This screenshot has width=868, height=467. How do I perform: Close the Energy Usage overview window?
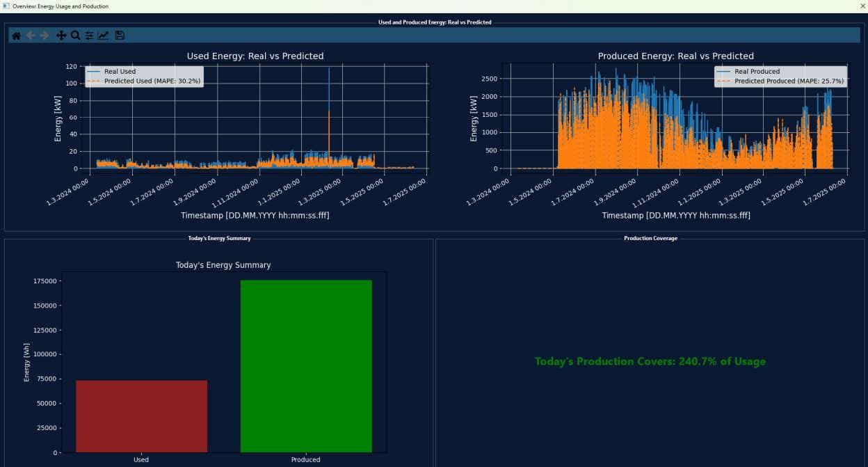click(862, 6)
